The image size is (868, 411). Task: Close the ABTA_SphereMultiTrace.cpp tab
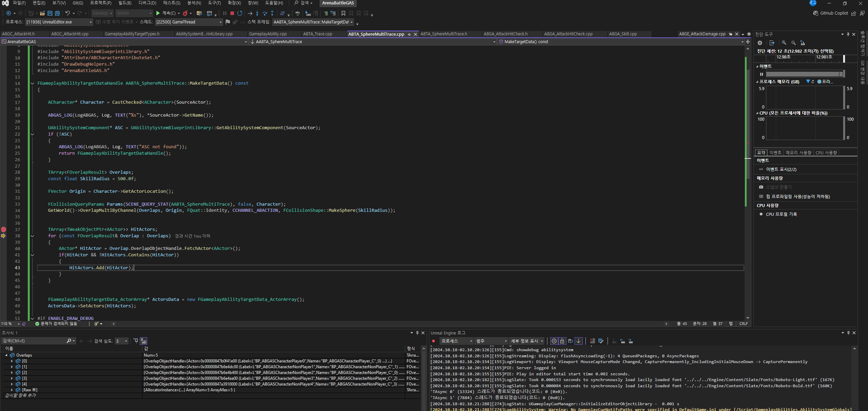(415, 34)
